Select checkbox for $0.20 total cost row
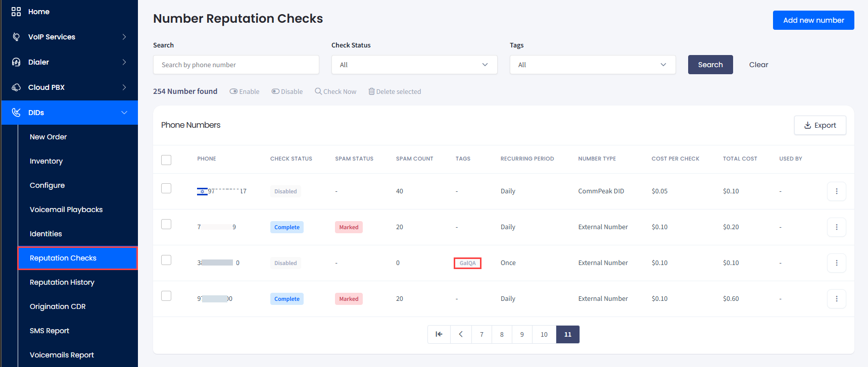Screen dimensions: 868x367 point(166,224)
